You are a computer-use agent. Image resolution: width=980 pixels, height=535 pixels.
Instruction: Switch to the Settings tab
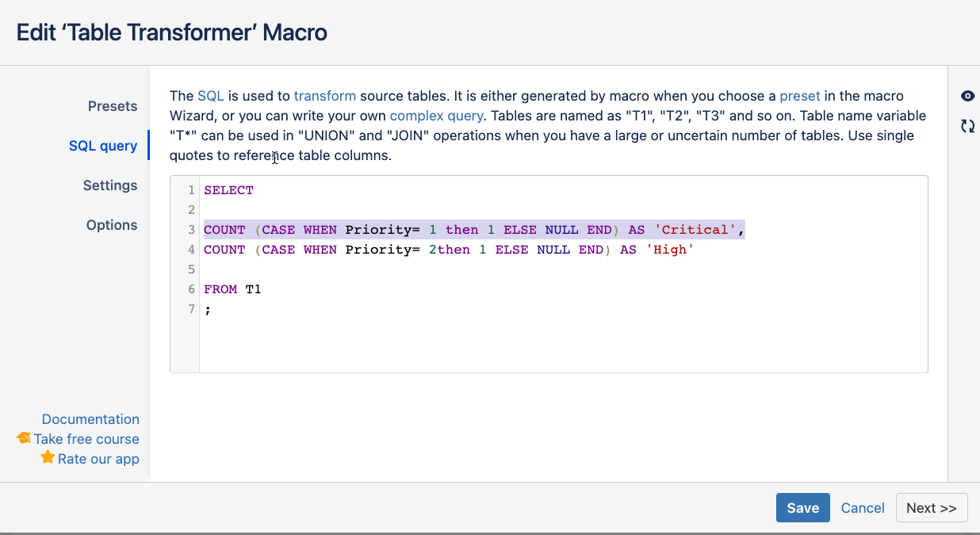click(x=110, y=185)
